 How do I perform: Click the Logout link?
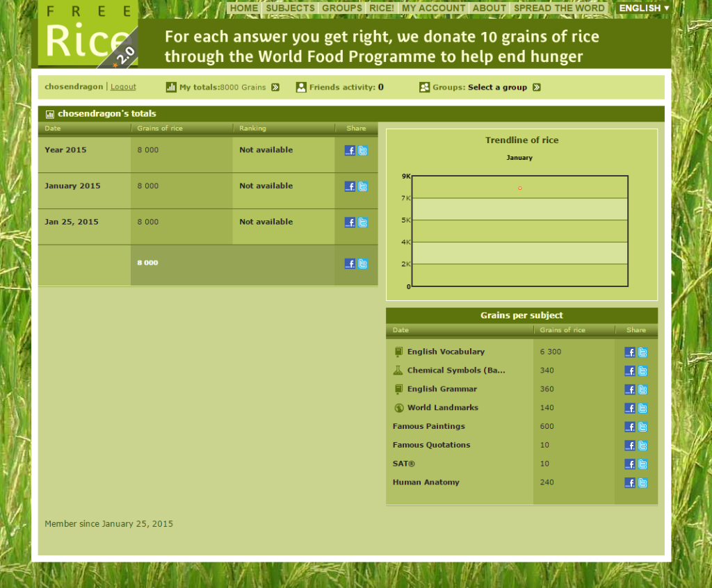point(123,87)
